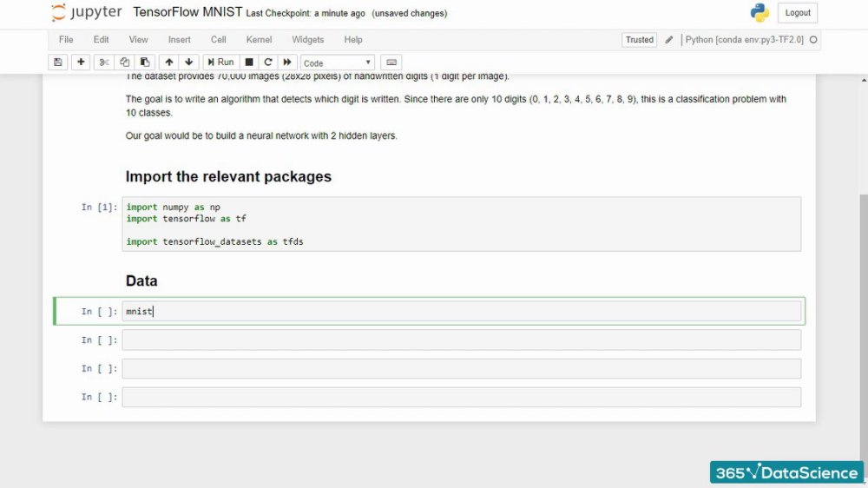Paste cells below using the clipboard icon

(x=145, y=62)
